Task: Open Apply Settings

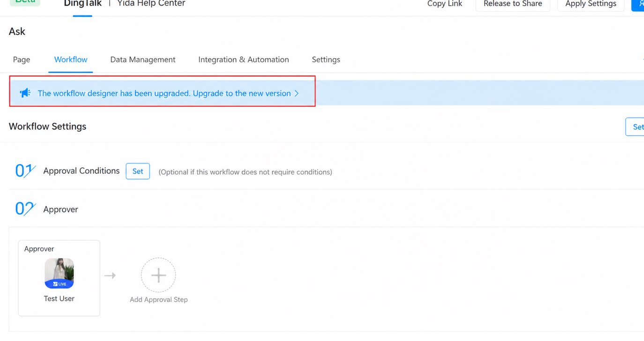Action: (x=591, y=4)
